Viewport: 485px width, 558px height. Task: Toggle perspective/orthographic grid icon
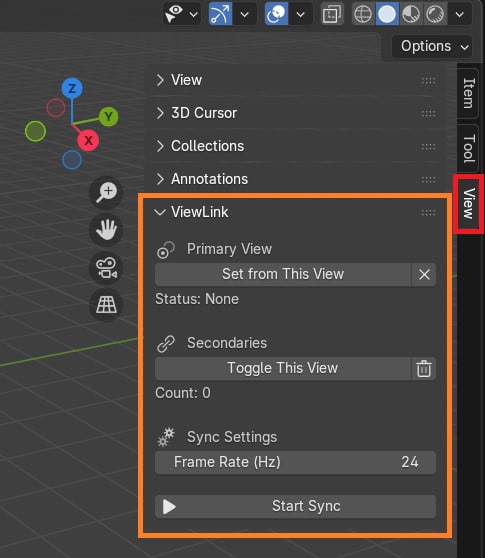coord(106,305)
